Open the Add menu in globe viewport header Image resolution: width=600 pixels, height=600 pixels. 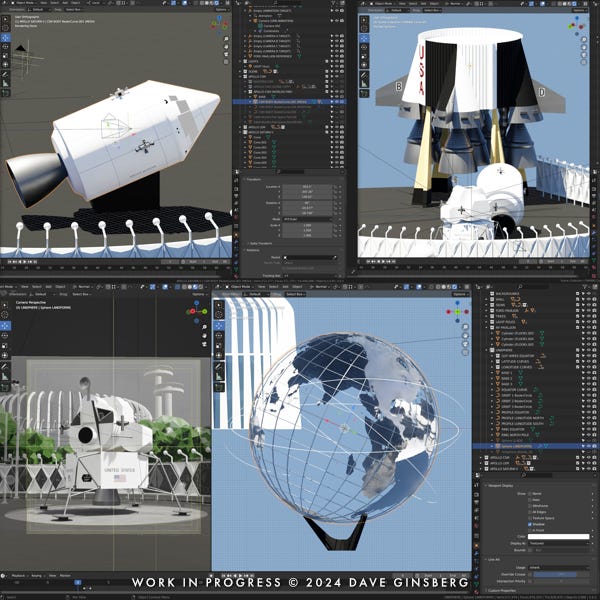pos(285,287)
